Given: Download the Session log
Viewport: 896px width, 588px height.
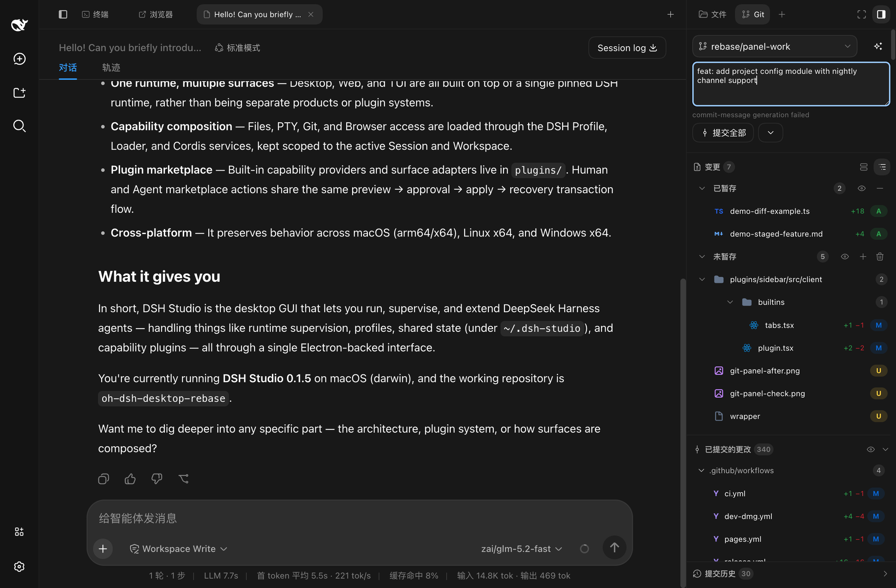Looking at the screenshot, I should 627,47.
